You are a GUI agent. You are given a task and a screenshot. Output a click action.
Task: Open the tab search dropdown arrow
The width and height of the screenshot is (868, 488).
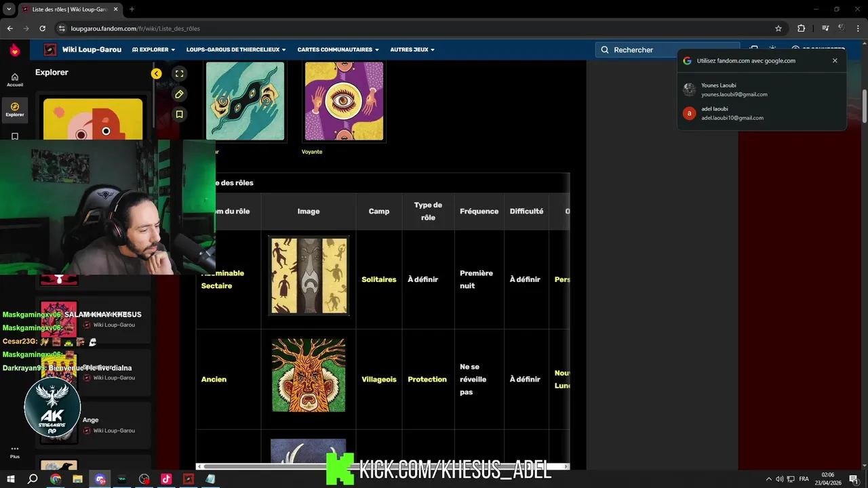click(9, 9)
